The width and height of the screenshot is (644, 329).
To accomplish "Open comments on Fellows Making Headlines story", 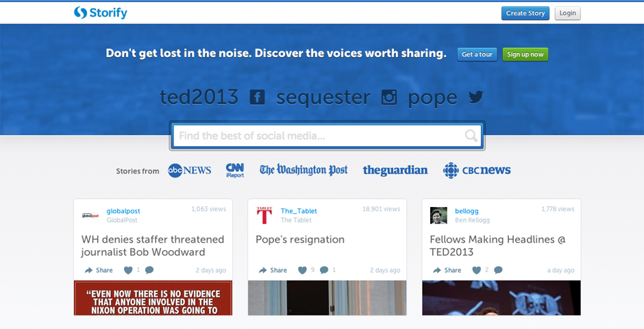I will coord(498,270).
